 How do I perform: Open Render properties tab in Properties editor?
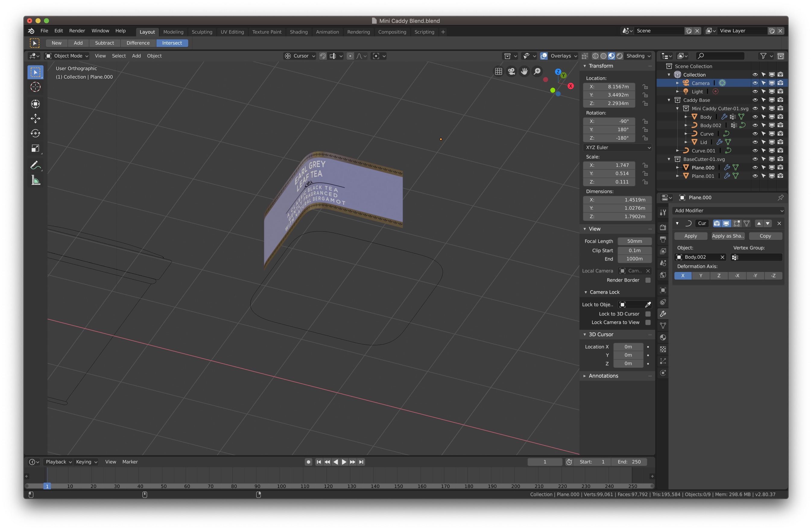[x=663, y=228]
